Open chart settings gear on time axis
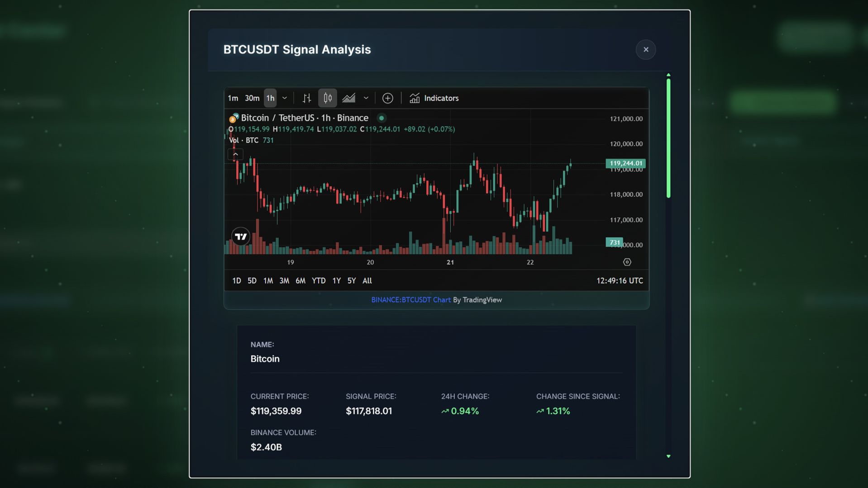This screenshot has height=488, width=868. pos(627,262)
